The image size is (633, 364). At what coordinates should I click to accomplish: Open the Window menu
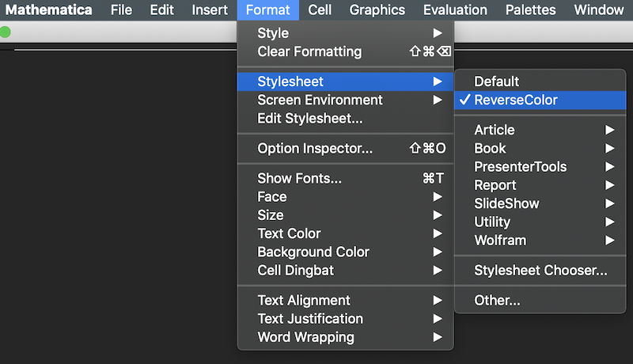point(599,9)
